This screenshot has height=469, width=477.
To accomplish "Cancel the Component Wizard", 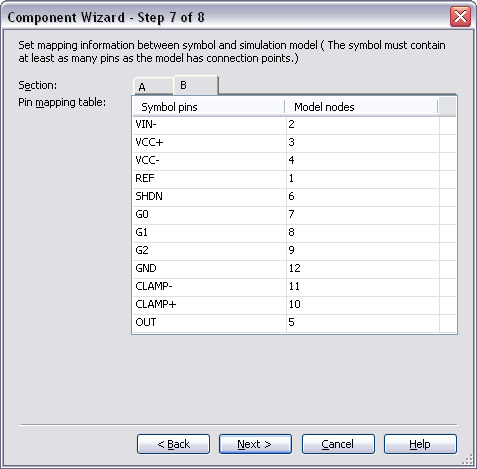I will click(x=338, y=444).
